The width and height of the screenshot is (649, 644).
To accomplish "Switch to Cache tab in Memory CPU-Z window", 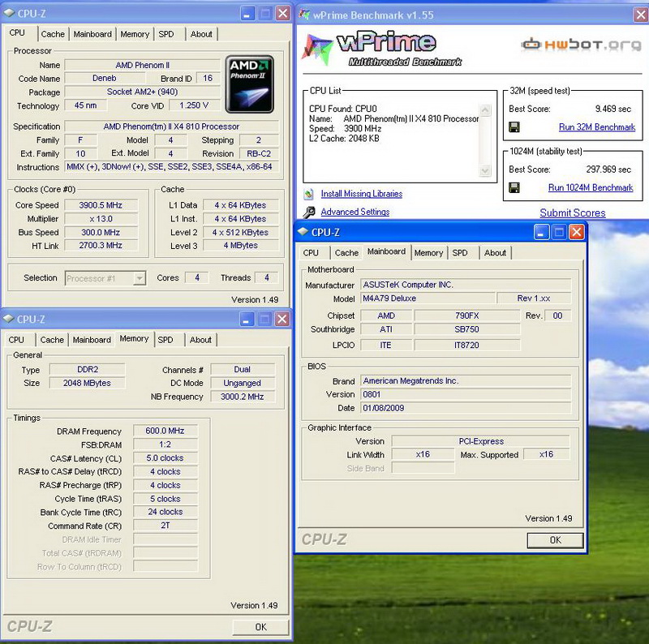I will (52, 339).
